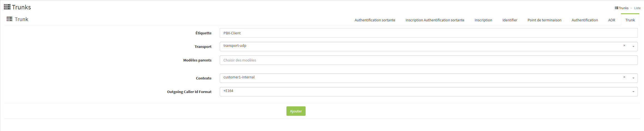The height and width of the screenshot is (131, 644).
Task: Open the Inscription Authentification sortante tab
Action: [435, 20]
